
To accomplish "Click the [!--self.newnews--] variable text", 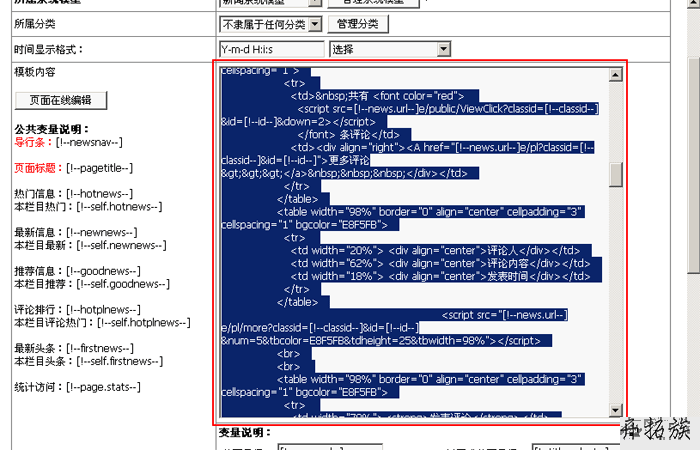I will [121, 246].
